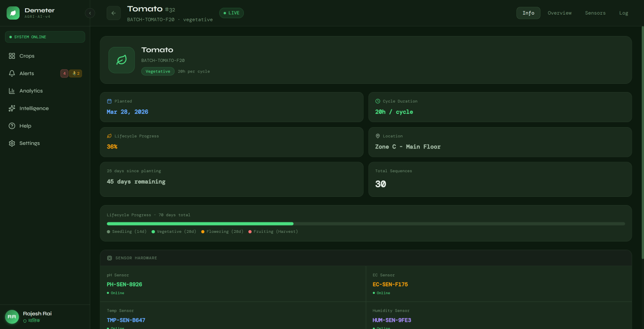Click the Vegetative stage tag
The image size is (644, 329).
click(x=158, y=72)
